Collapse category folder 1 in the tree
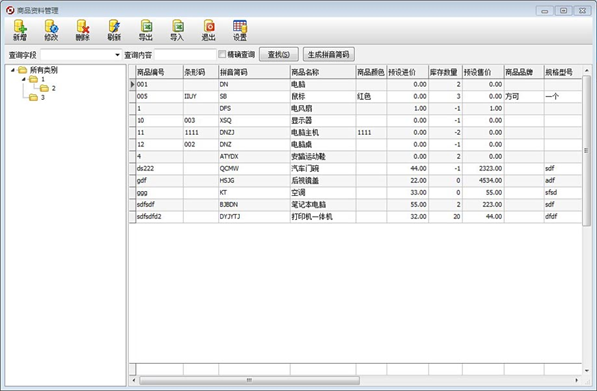Viewport: 597px width, 391px height. [24, 79]
